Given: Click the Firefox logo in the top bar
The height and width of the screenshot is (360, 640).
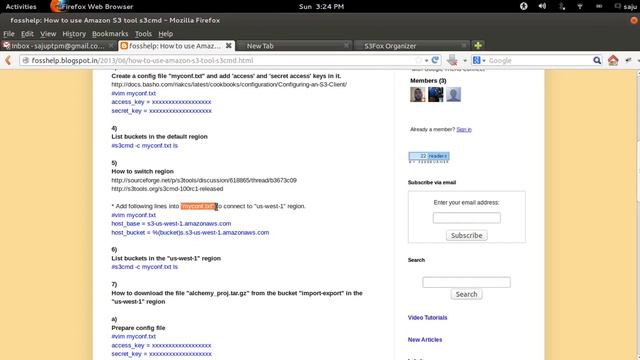Looking at the screenshot, I should pos(58,6).
